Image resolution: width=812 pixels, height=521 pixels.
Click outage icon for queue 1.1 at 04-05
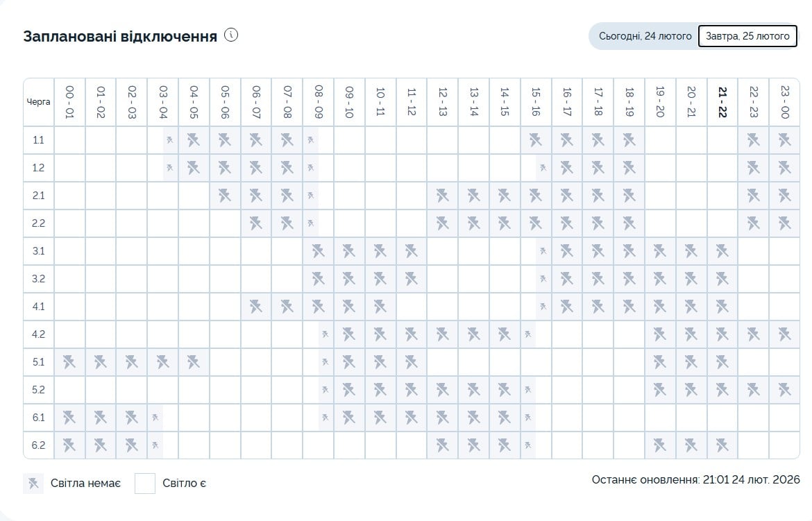194,139
